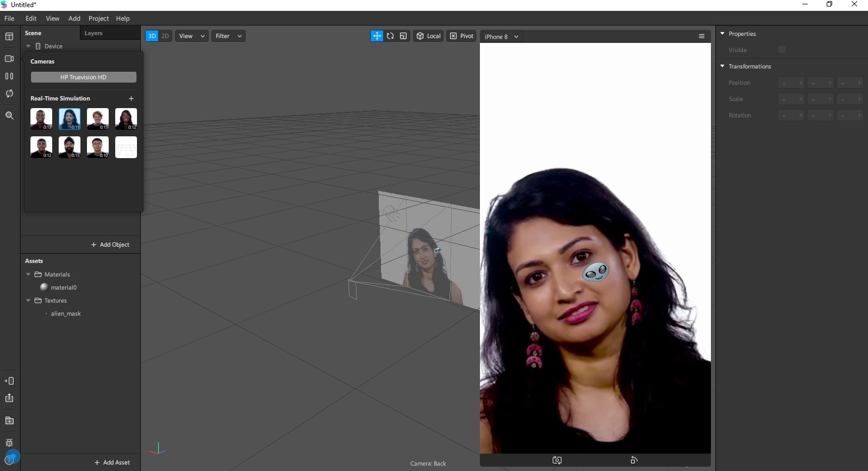This screenshot has height=471, width=868.
Task: Open the View dropdown in viewport
Action: tap(191, 36)
